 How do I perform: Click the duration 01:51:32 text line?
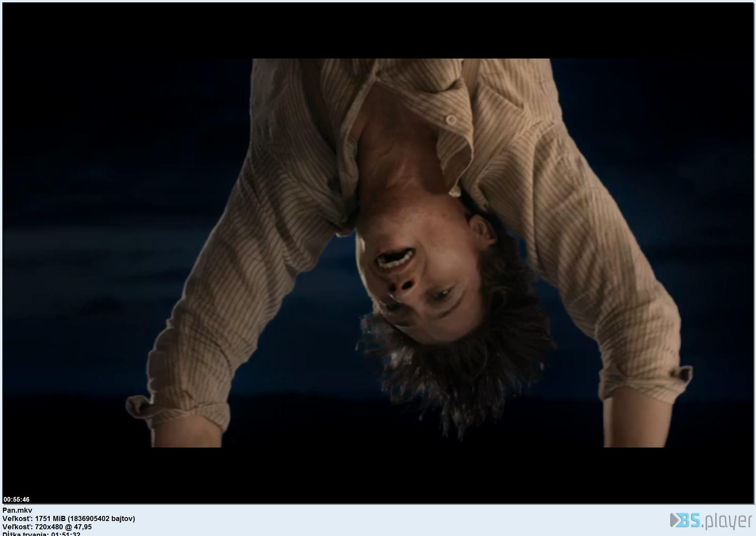[41, 534]
